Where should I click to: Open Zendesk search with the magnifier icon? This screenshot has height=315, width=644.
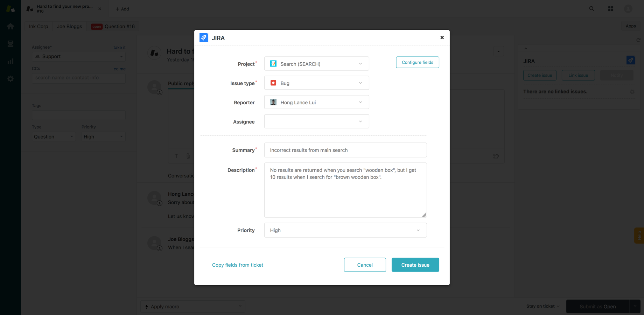coord(591,8)
